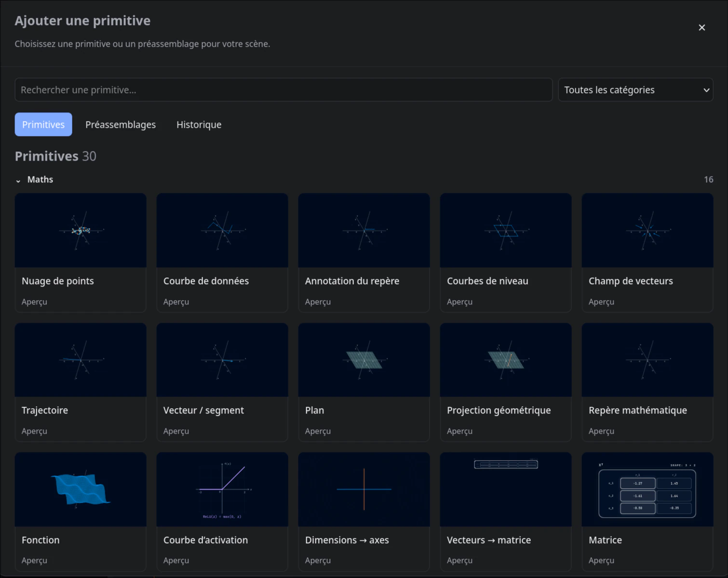
Task: Select the Vecteurs → matrice preview thumbnail
Action: (x=506, y=489)
